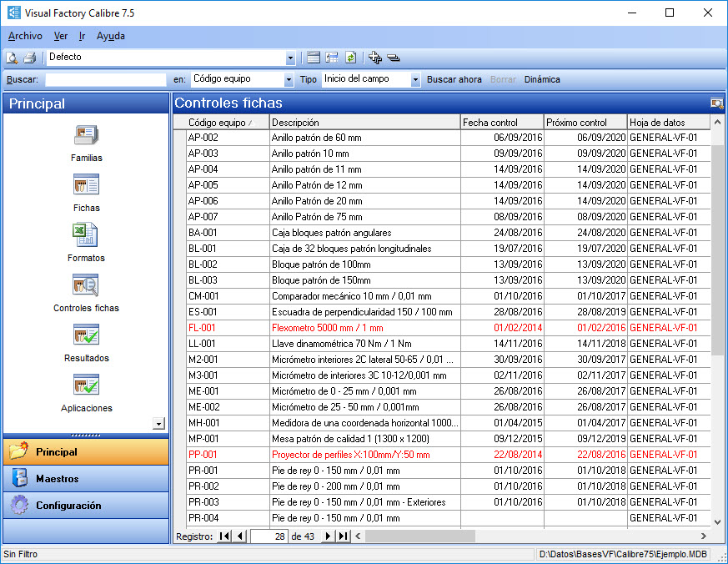Click the Ejemplo.MDB database path in status bar
728x564 pixels.
click(x=623, y=554)
